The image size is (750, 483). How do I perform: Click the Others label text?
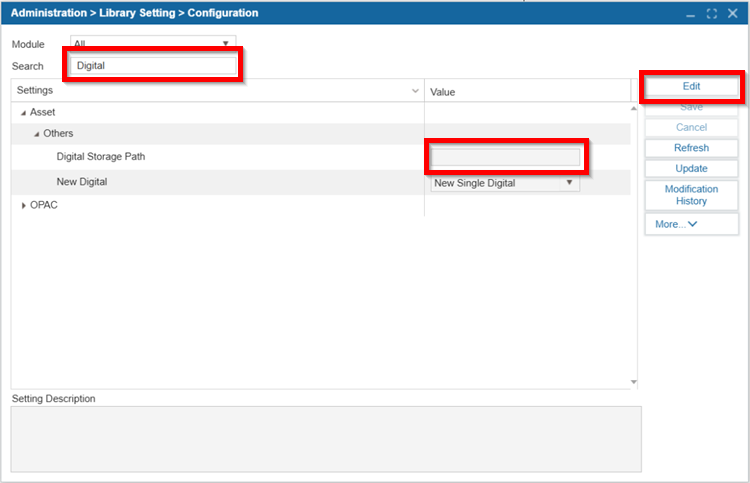point(58,133)
